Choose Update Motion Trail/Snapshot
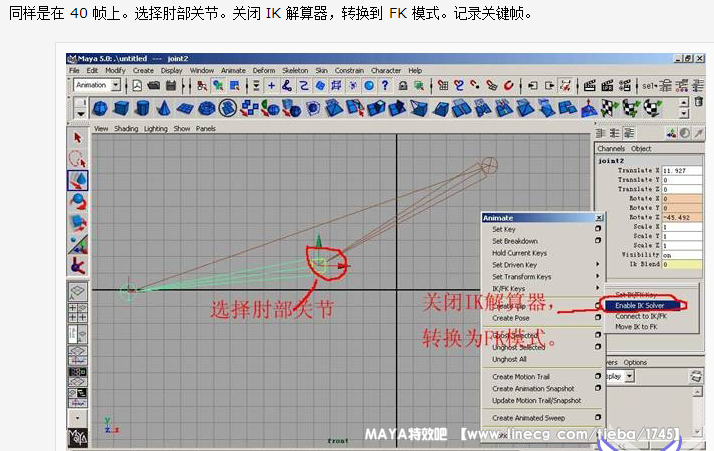 536,400
